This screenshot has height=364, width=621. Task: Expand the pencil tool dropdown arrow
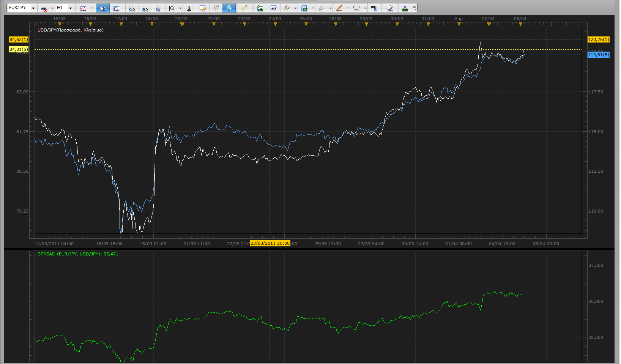pos(348,8)
